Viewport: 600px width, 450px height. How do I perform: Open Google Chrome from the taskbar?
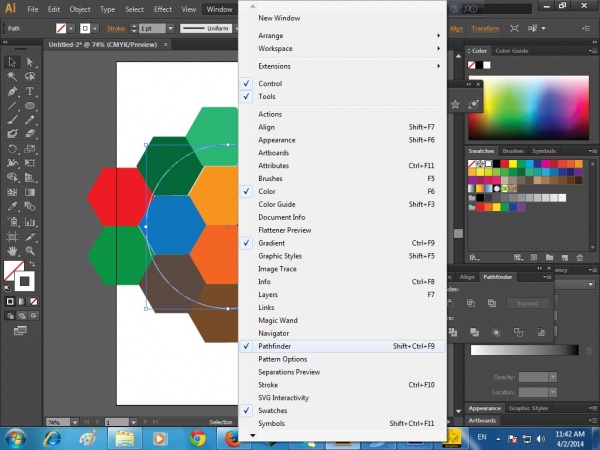(197, 437)
